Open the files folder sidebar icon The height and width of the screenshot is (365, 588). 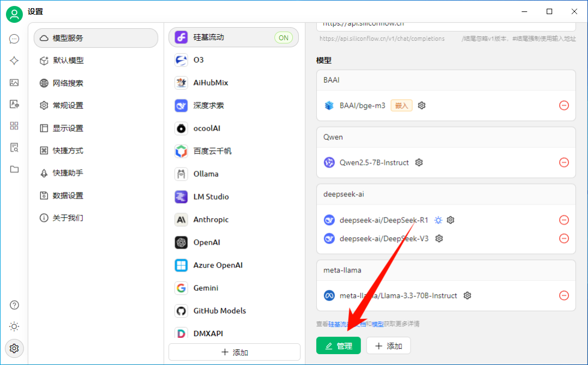coord(14,169)
